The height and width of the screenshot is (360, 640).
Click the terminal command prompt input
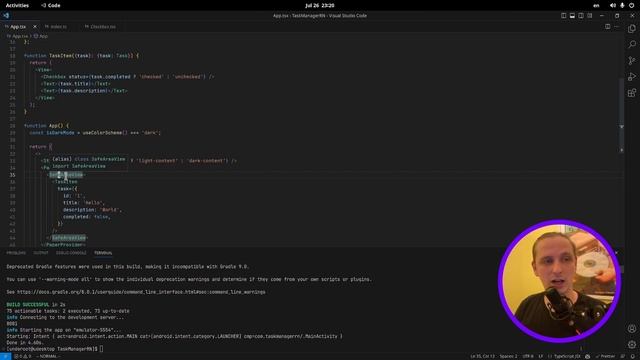click(x=102, y=349)
